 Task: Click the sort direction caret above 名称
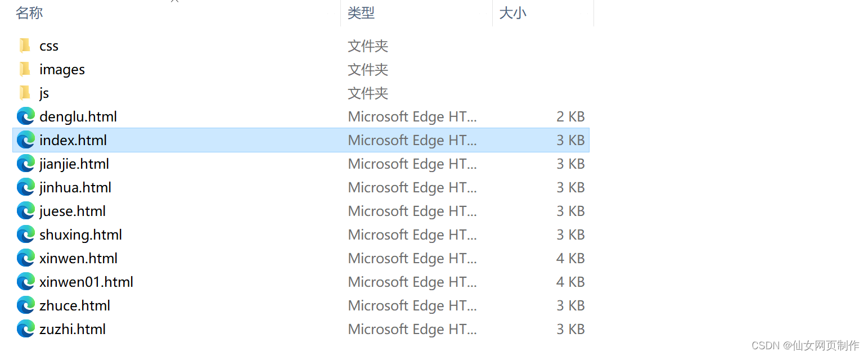(174, 2)
